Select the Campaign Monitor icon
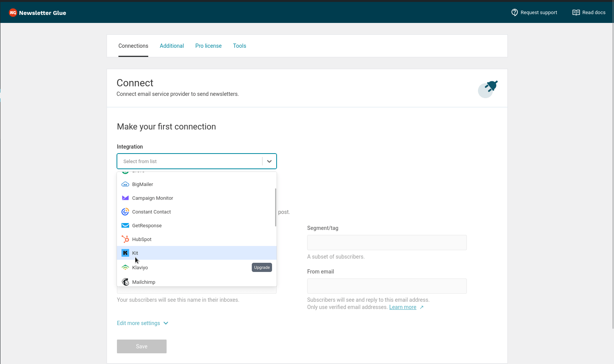Viewport: 614px width, 364px height. 125,198
